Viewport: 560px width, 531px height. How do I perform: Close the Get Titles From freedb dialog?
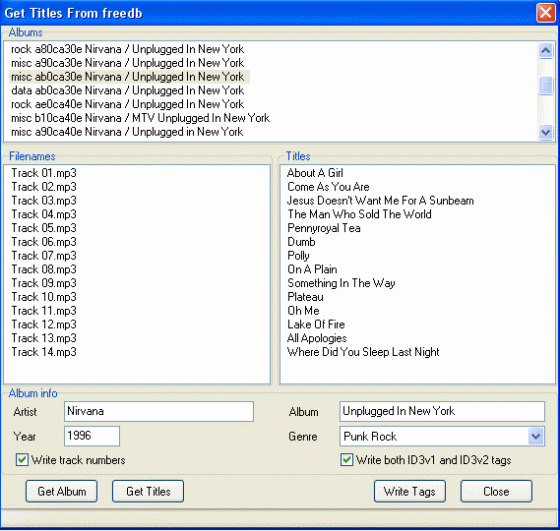546,13
